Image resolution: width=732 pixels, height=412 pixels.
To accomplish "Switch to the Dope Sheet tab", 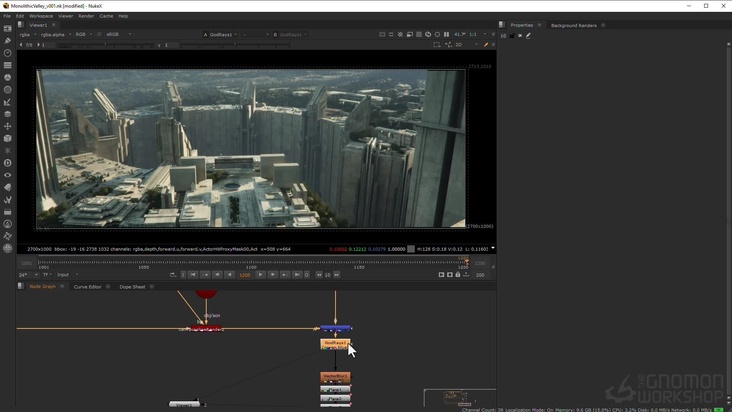I will tap(132, 287).
